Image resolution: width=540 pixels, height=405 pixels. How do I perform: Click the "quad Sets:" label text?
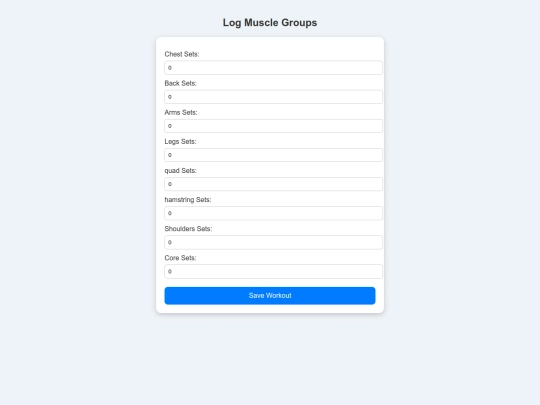[180, 171]
